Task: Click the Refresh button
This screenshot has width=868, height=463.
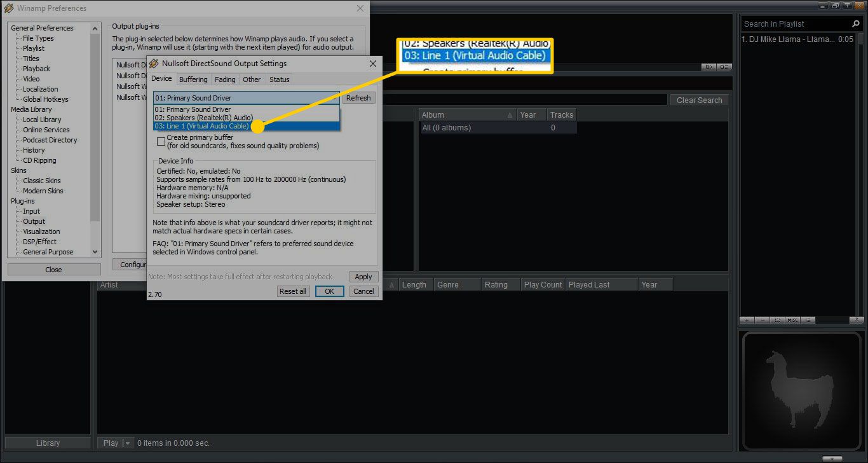Action: (x=358, y=98)
